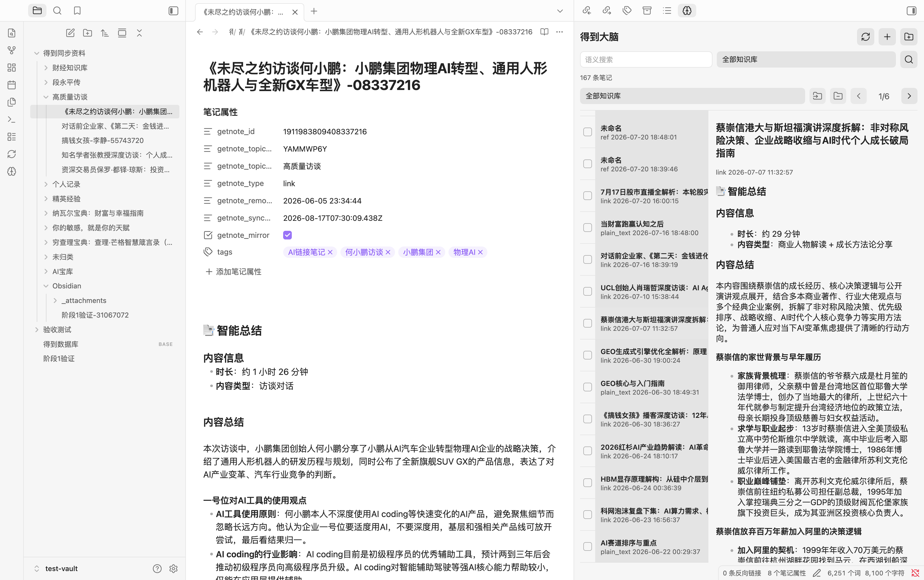Viewport: 924px width, 580px height.
Task: Open the note's more options menu
Action: 560,32
